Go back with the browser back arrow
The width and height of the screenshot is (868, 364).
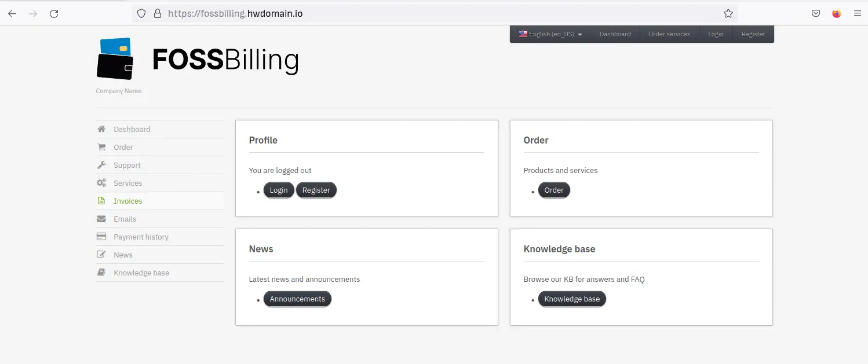(x=12, y=13)
